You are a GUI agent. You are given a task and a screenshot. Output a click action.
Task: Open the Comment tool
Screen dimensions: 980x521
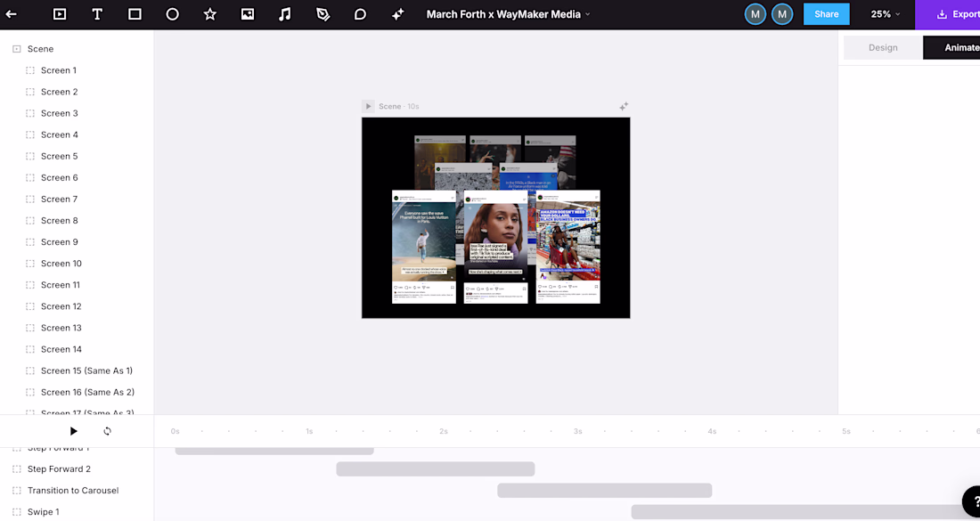point(360,14)
